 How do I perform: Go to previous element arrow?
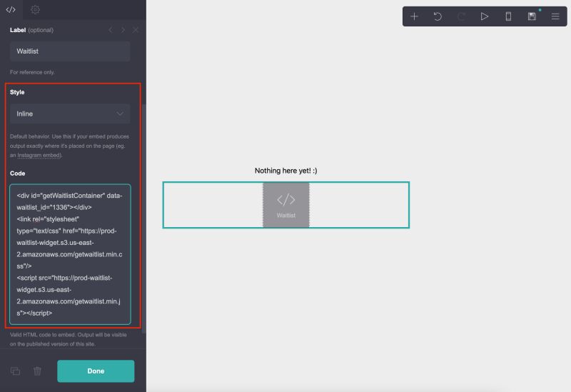coord(111,30)
